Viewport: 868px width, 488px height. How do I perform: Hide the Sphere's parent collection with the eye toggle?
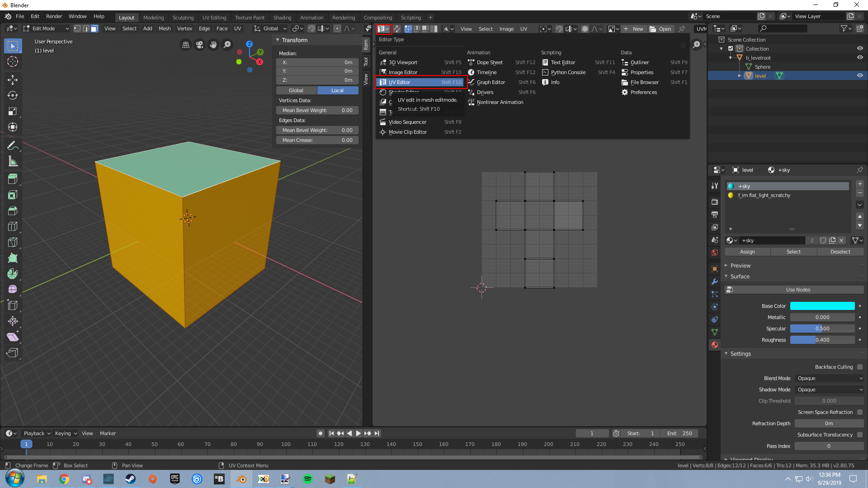860,48
